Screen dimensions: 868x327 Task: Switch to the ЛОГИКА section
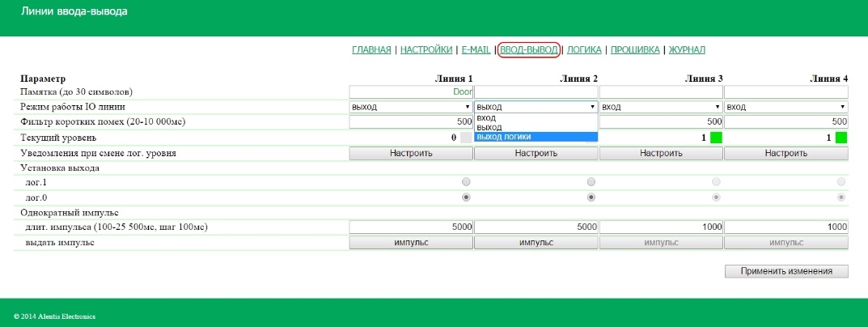583,50
